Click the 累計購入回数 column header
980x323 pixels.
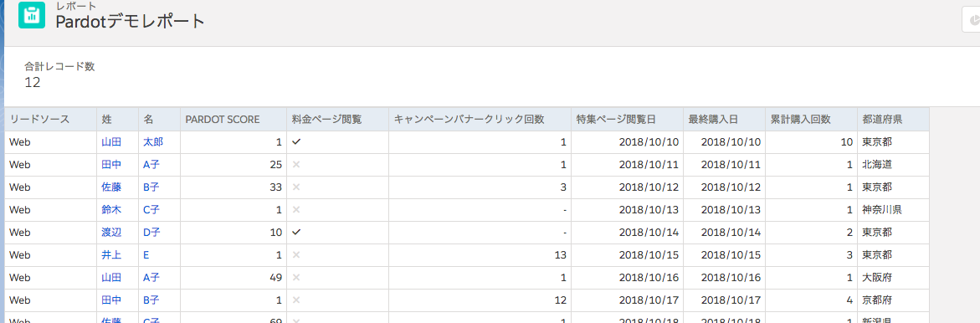coord(811,119)
